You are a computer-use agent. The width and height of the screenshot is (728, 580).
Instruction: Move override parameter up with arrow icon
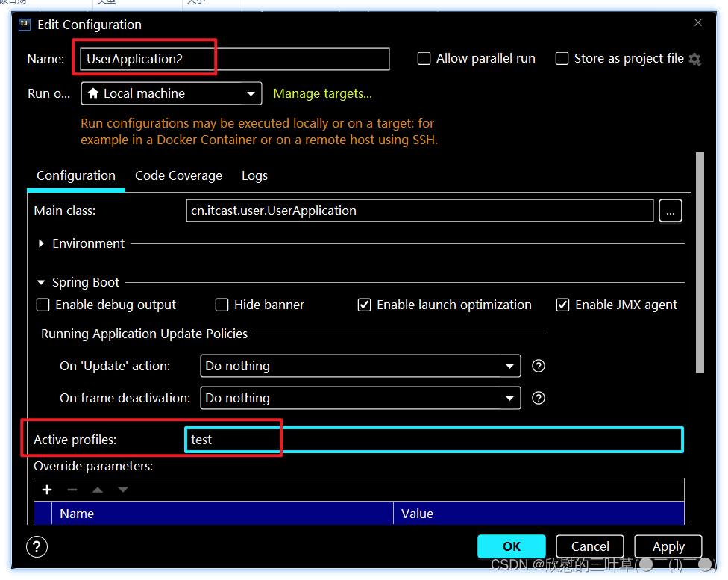pyautogui.click(x=98, y=490)
